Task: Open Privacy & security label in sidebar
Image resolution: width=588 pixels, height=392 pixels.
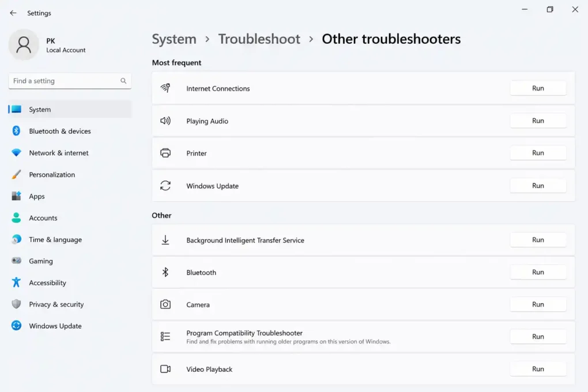Action: click(x=56, y=304)
